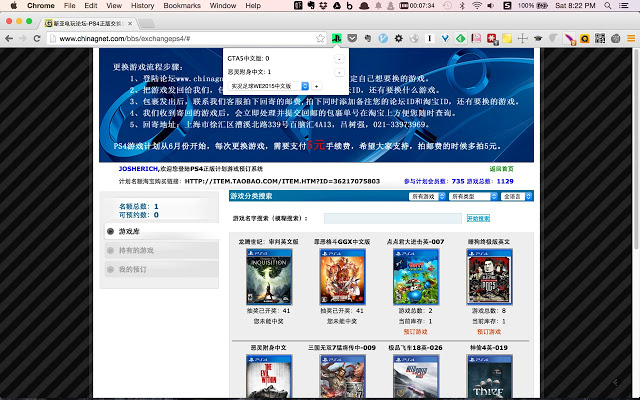Click The Evil Within game cover
This screenshot has width=640, height=400.
click(269, 376)
